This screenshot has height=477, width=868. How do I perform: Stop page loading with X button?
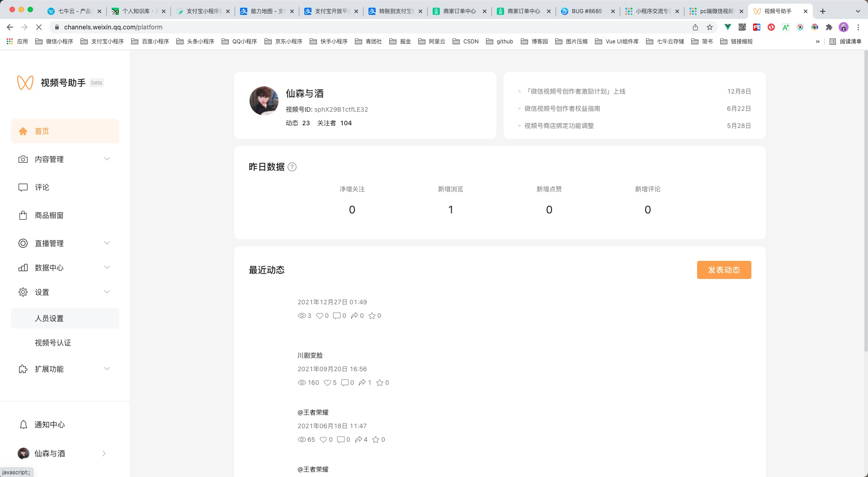[39, 27]
